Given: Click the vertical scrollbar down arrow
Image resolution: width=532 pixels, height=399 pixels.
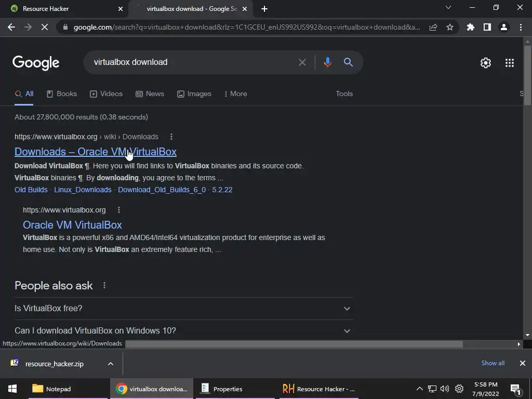Looking at the screenshot, I should point(527,335).
